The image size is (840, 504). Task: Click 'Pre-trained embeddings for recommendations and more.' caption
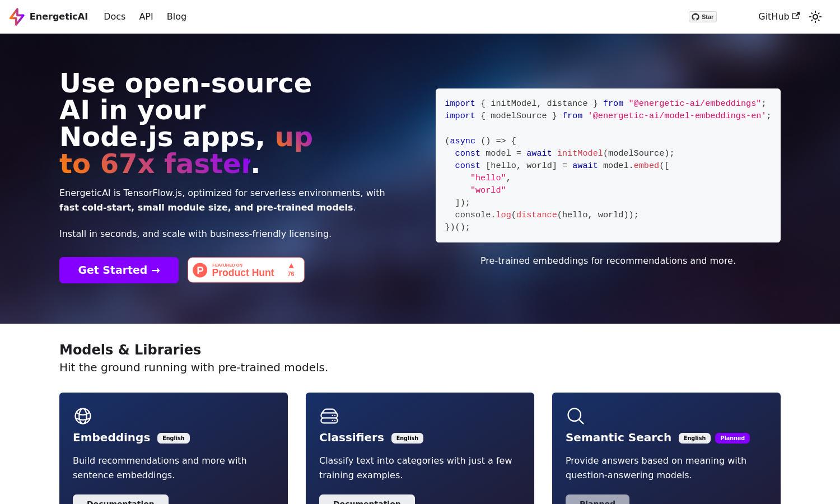[608, 260]
